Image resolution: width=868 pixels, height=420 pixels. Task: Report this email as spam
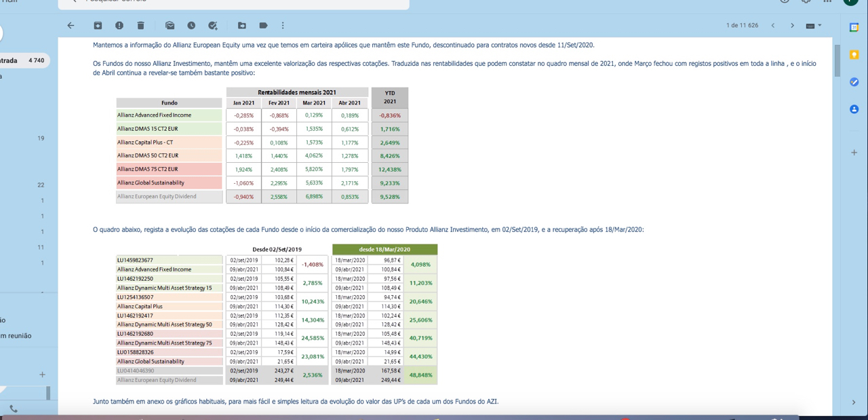click(119, 26)
